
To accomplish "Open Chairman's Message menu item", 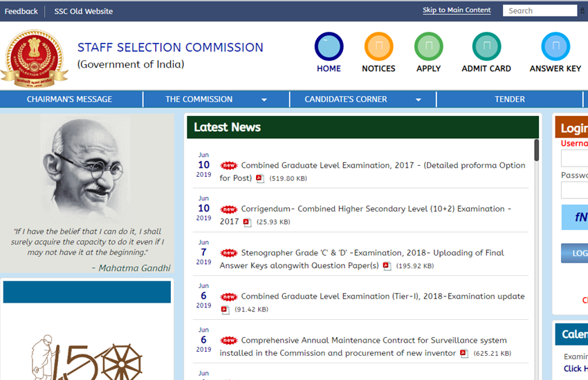I will 69,99.
